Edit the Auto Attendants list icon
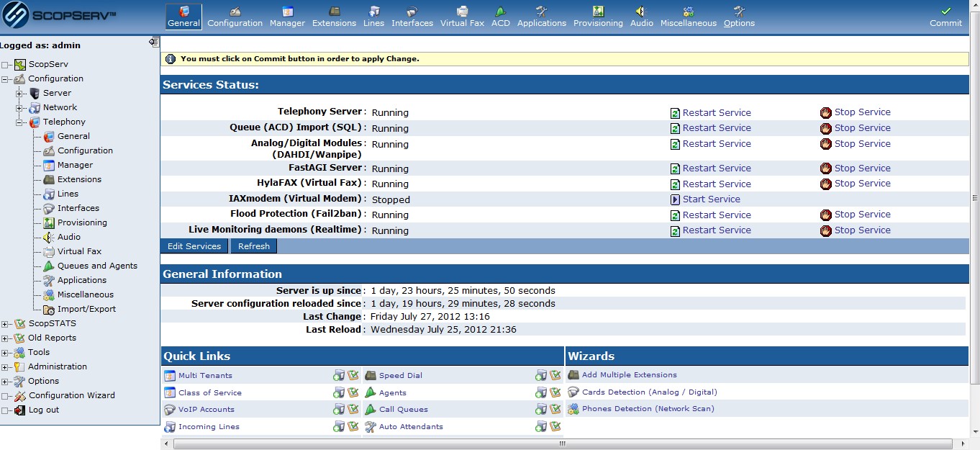Viewport: 980px width, 450px height. (x=555, y=426)
